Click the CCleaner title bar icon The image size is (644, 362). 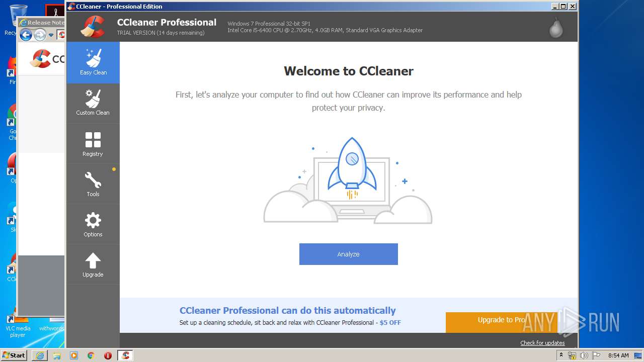pos(71,7)
